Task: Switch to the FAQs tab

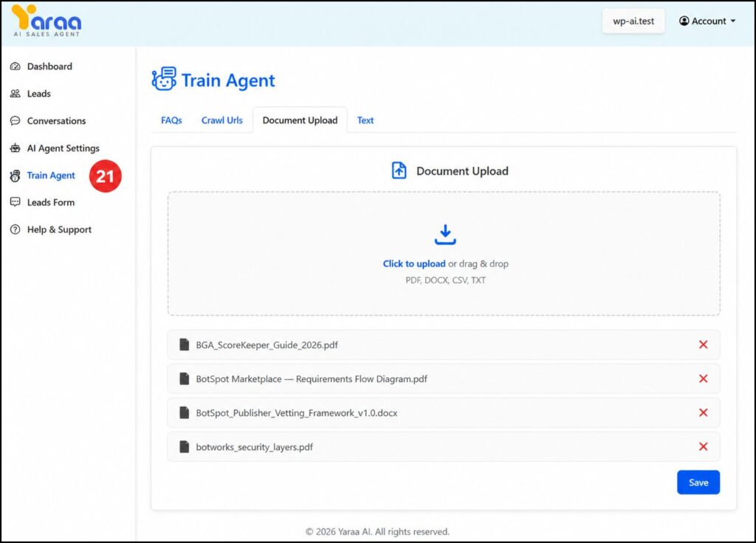Action: point(171,120)
